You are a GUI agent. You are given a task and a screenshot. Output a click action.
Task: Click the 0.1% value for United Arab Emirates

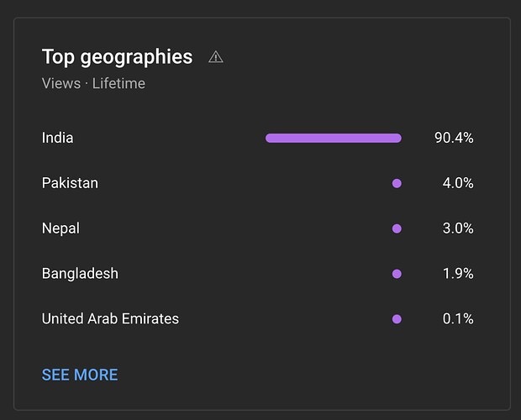click(458, 318)
